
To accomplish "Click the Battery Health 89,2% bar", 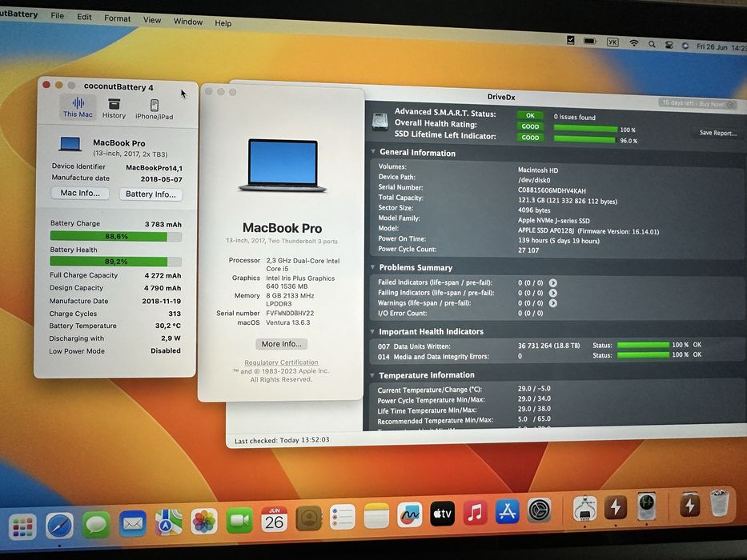I will [116, 262].
